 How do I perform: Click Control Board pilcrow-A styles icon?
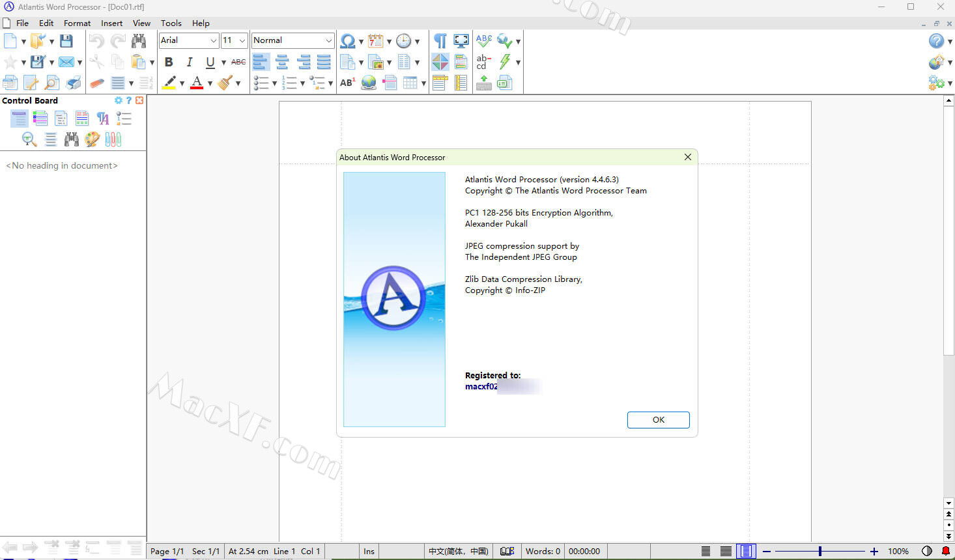[x=103, y=118]
